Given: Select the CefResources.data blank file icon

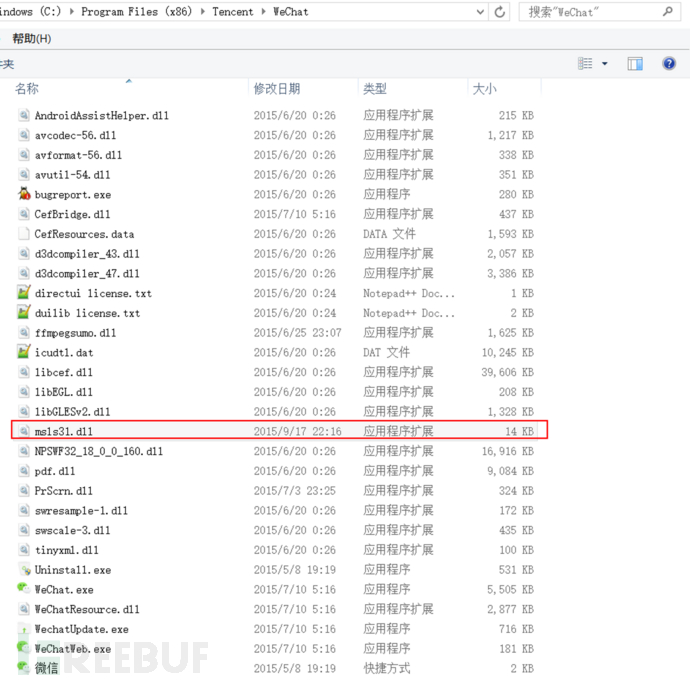Looking at the screenshot, I should pos(24,234).
